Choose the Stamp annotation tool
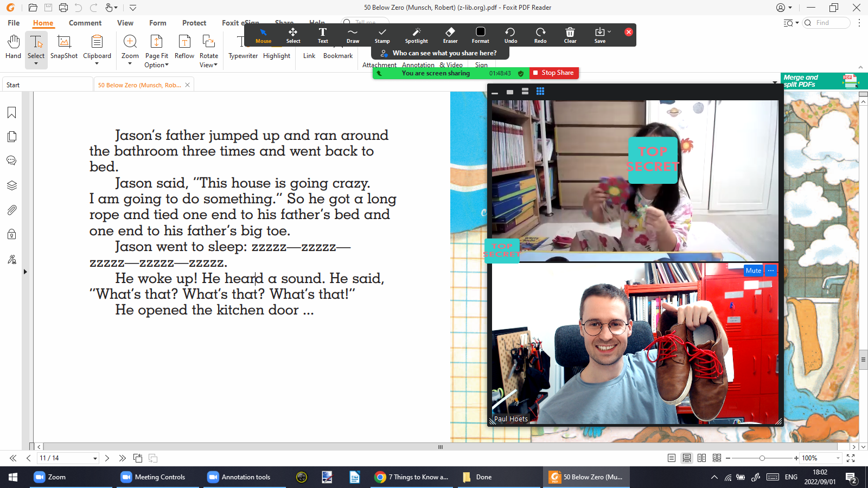This screenshot has width=868, height=488. click(x=382, y=35)
